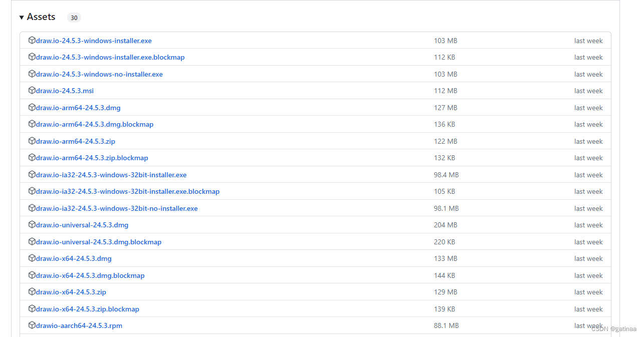
Task: Click the package icon beside draw.io-x64-24.5.3.zip
Action: 32,292
